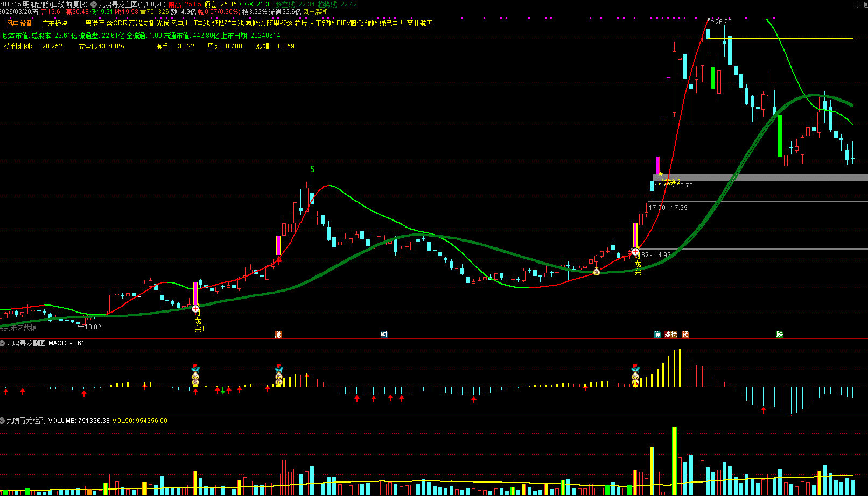868x496 pixels.
Task: Expand the 九啸寻龙副图 MACD panel menu
Action: pyautogui.click(x=3, y=343)
